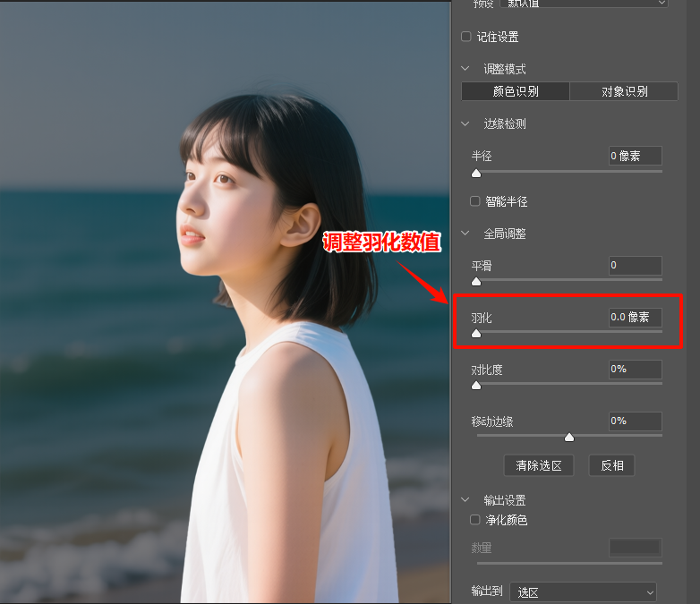This screenshot has height=604, width=700.
Task: Open the 预设 dropdown at top
Action: [584, 4]
